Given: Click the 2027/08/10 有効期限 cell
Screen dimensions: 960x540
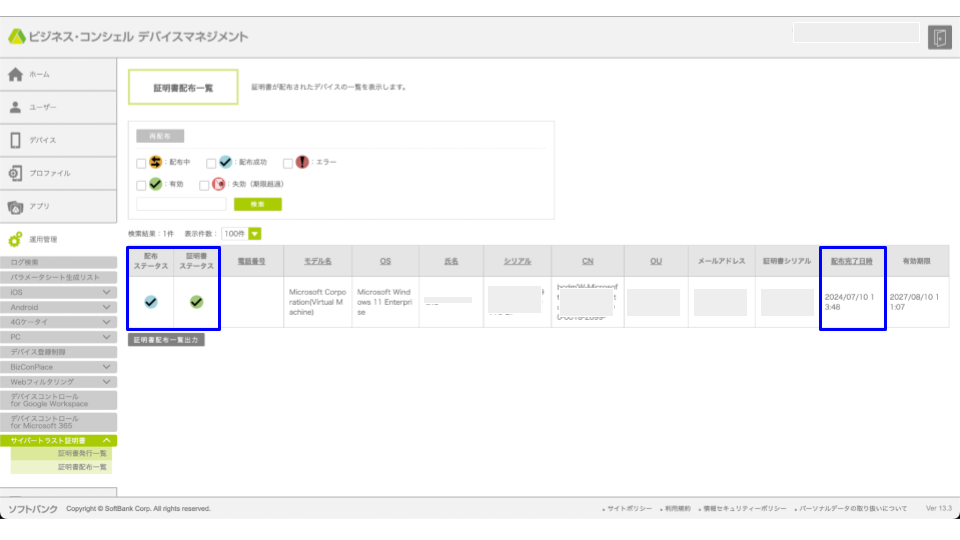Looking at the screenshot, I should 917,302.
